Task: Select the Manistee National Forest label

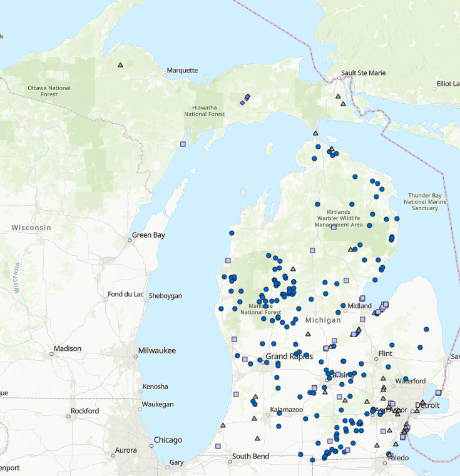Action: 261,309
